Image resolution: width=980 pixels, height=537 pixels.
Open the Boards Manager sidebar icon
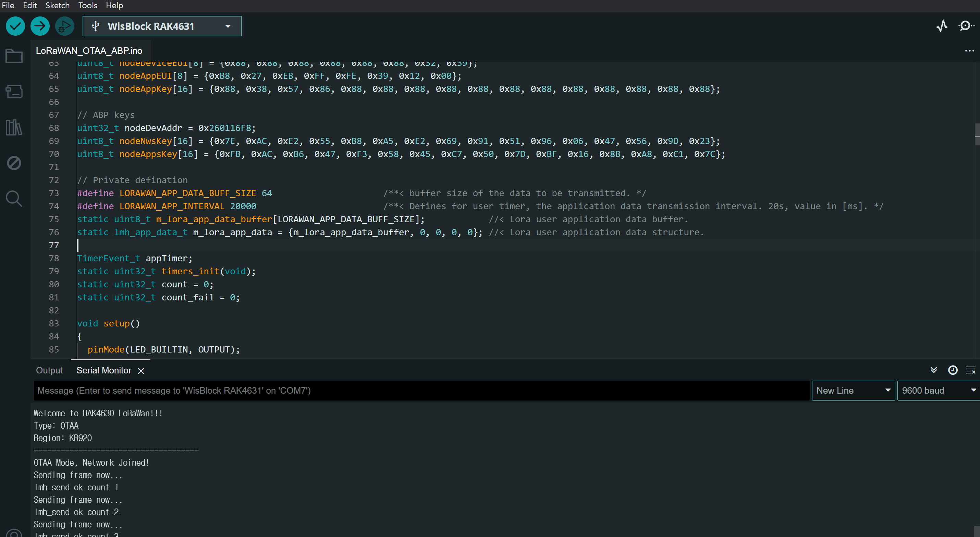tap(14, 92)
